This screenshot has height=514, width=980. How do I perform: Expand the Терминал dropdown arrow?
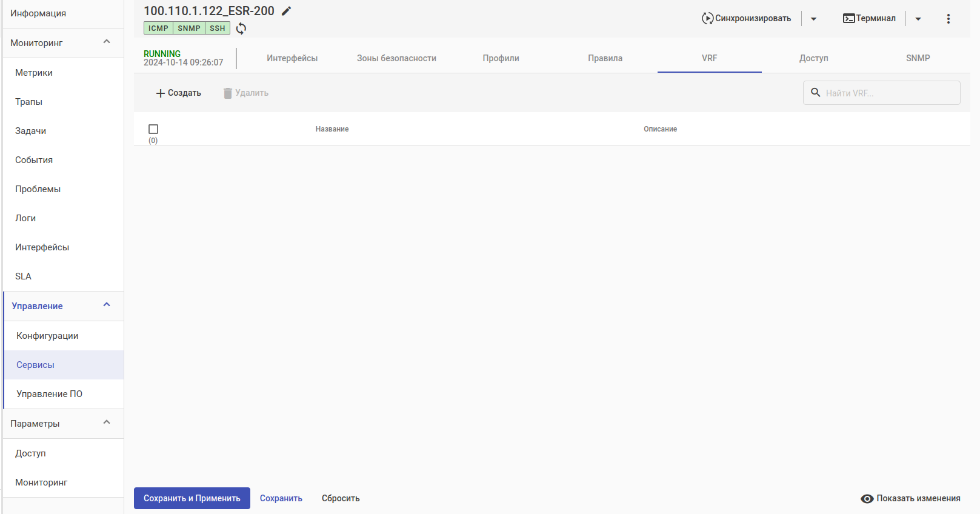point(918,19)
